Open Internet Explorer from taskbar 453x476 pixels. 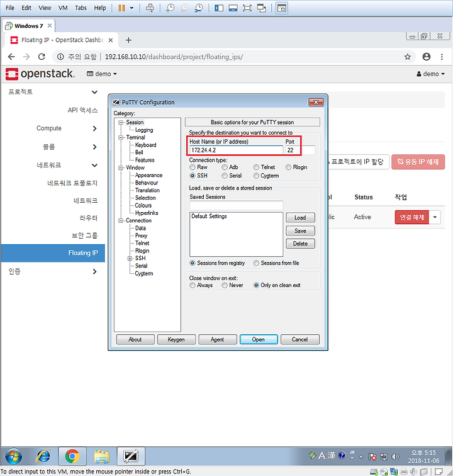click(43, 456)
